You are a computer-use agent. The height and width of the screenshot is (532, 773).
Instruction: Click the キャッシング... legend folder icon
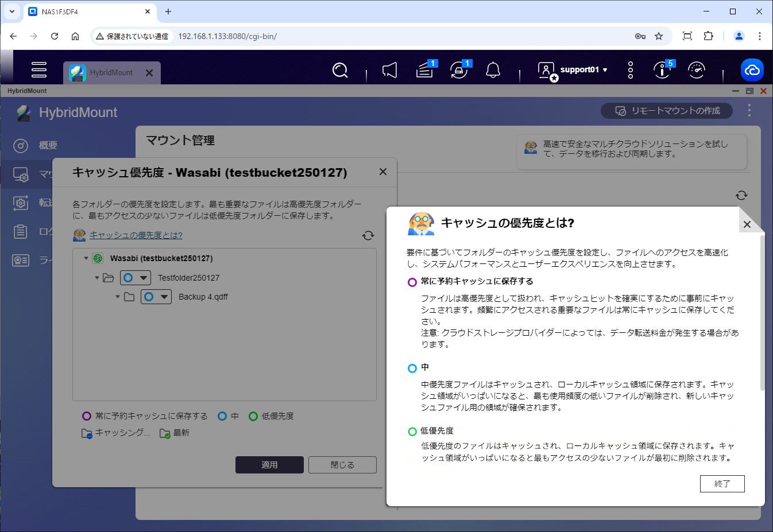pos(87,433)
